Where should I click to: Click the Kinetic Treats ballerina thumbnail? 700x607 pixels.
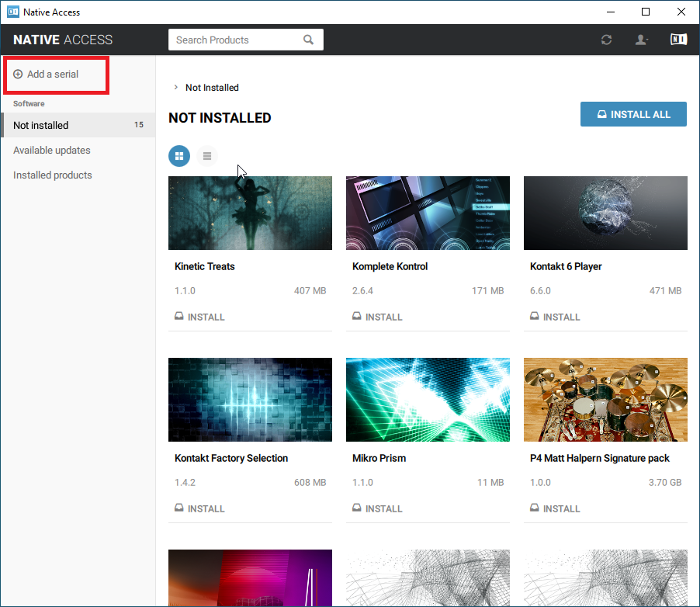(250, 213)
